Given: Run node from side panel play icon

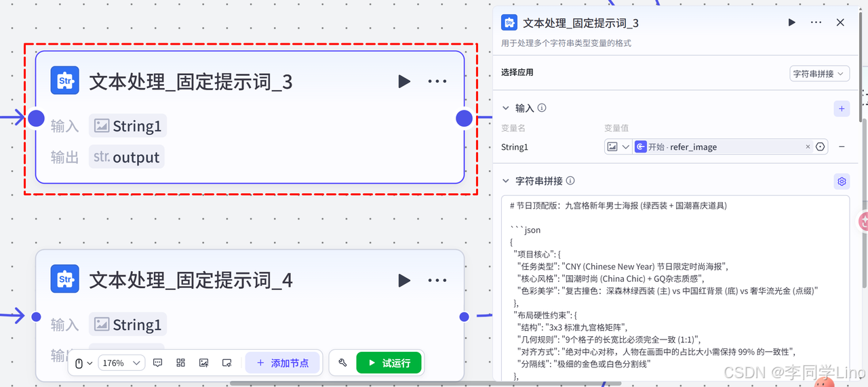Looking at the screenshot, I should 791,22.
